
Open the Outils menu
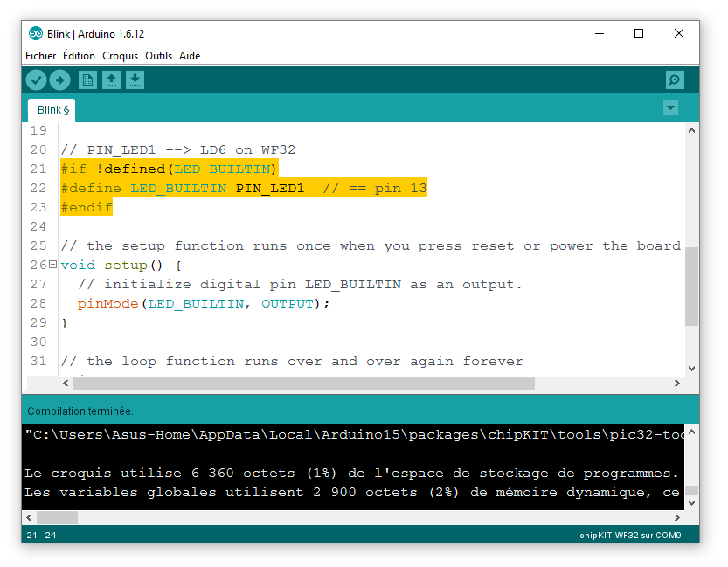tap(158, 56)
